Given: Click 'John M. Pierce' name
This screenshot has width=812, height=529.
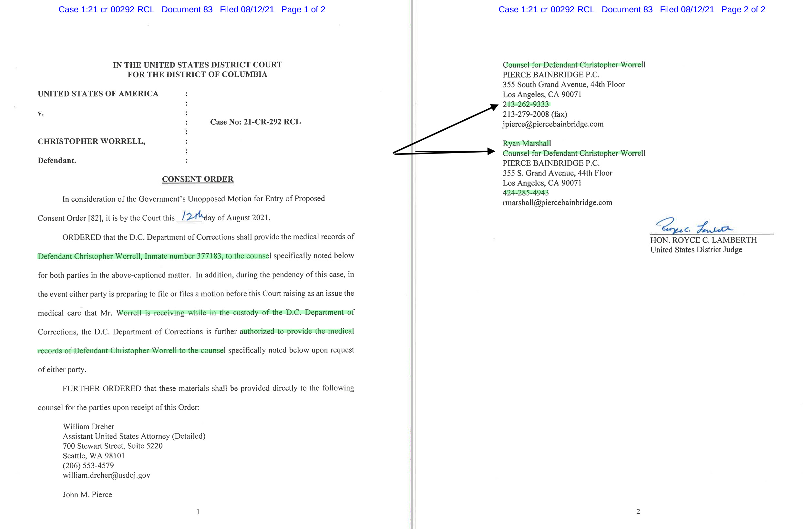Looking at the screenshot, I should pyautogui.click(x=87, y=494).
